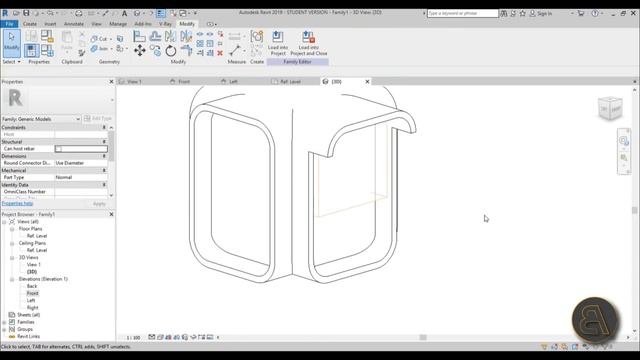Screen dimensions: 640x360
Task: Close the Project Browser panel
Action: pos(111,214)
